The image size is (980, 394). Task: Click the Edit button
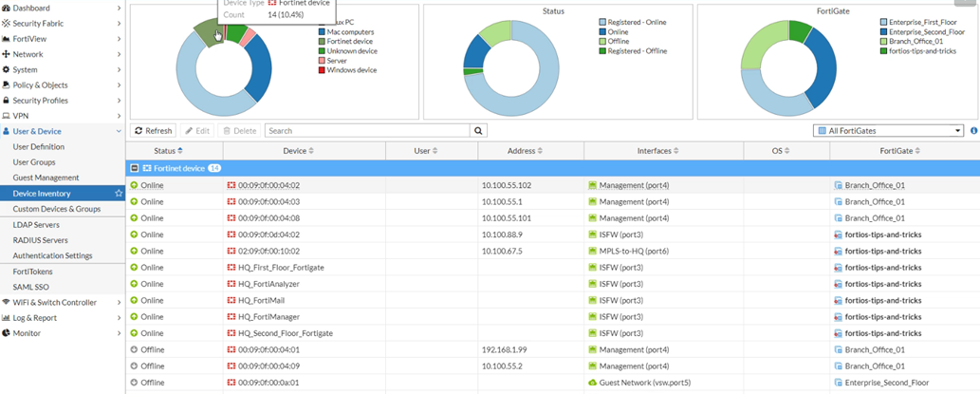(197, 131)
